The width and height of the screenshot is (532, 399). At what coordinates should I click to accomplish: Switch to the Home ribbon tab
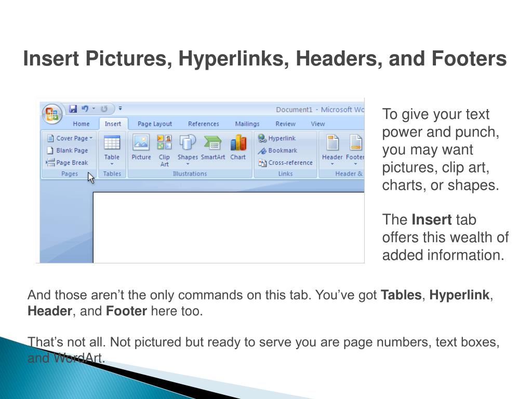click(82, 124)
